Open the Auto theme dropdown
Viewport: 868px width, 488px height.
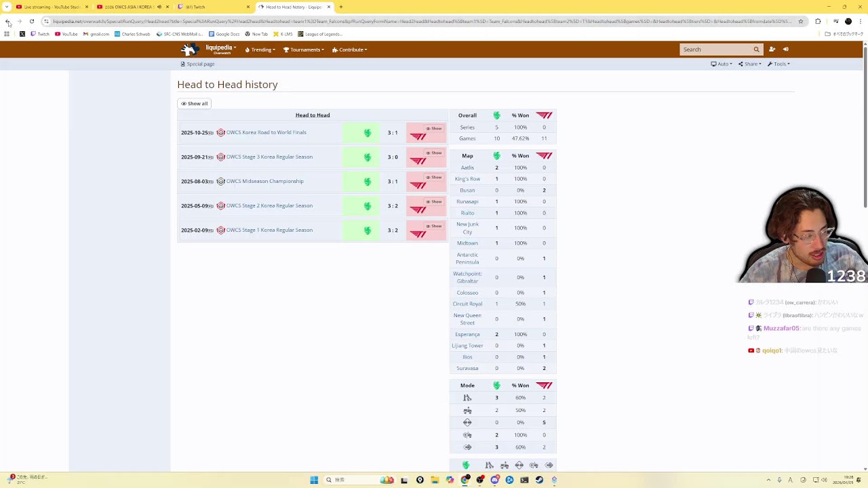[721, 64]
